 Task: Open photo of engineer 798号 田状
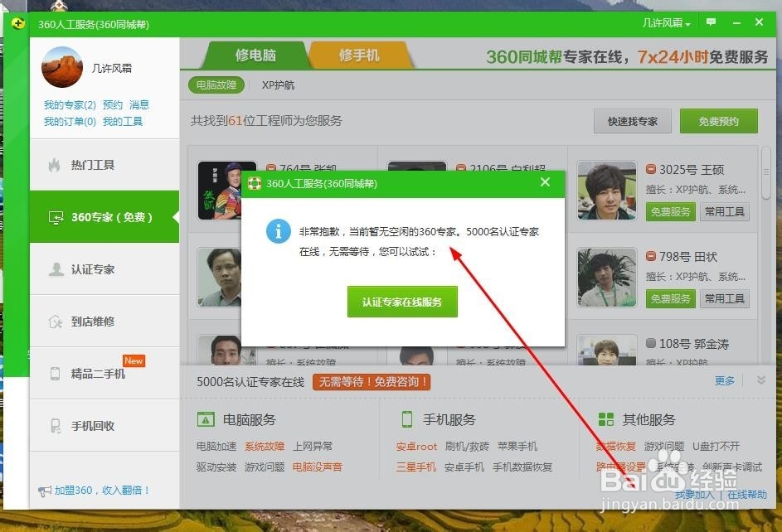tap(607, 277)
